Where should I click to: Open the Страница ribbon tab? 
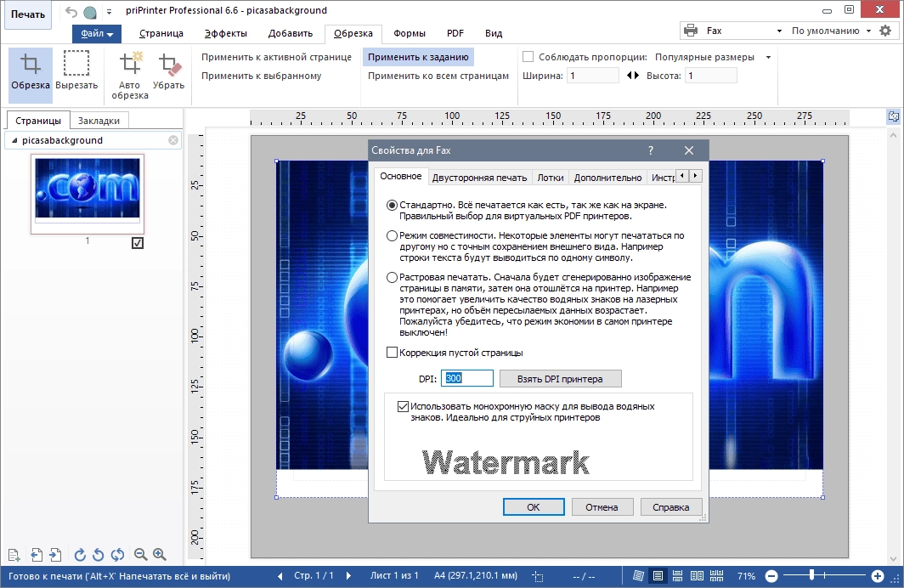(x=161, y=33)
